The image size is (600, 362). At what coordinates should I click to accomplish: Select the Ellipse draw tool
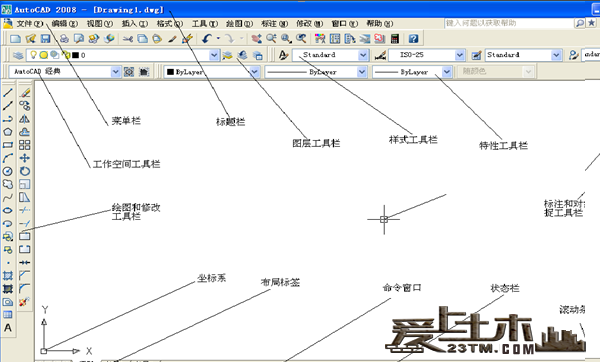(8, 210)
